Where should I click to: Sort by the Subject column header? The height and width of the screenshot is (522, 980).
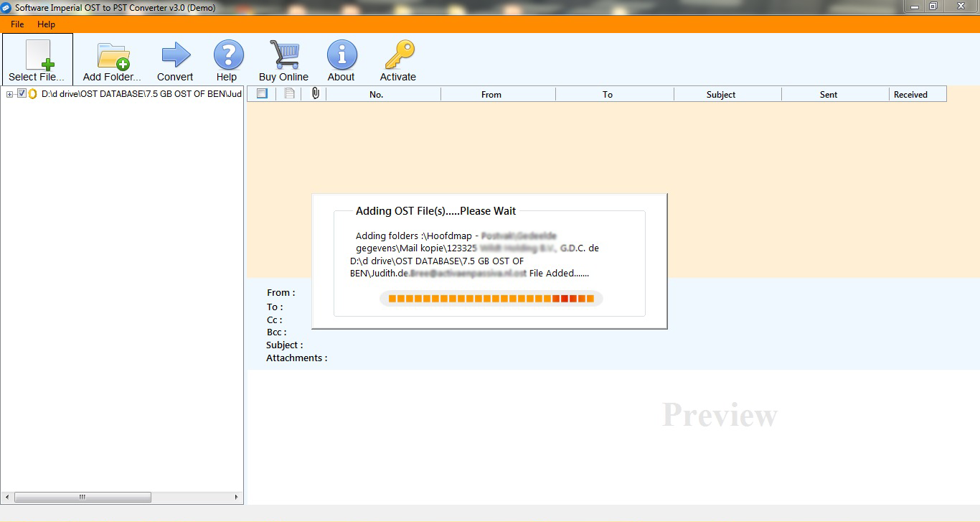728,94
